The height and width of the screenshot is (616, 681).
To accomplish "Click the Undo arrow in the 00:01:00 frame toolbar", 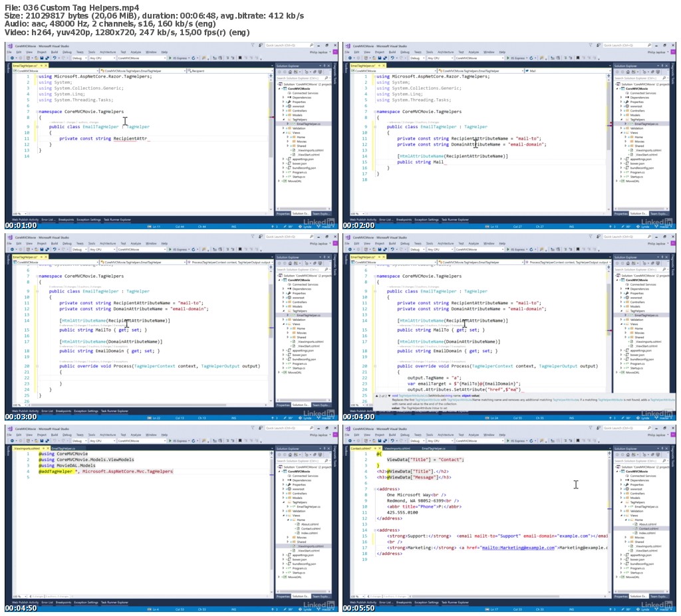I will [x=55, y=58].
